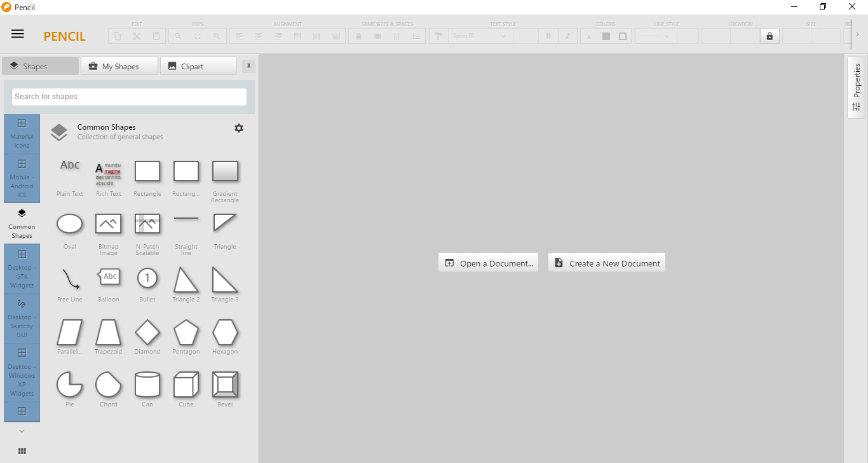Screen dimensions: 868x463
Task: Open Common Shapes collection settings gear
Action: [x=239, y=128]
